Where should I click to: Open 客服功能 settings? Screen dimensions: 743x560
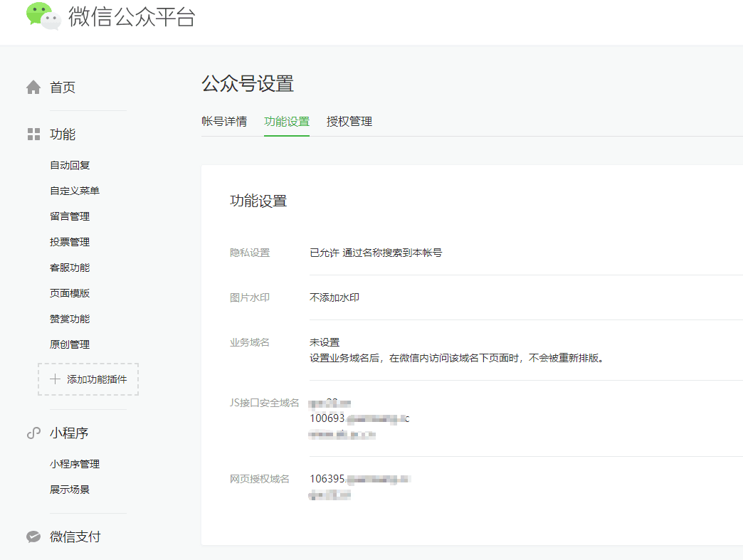point(69,267)
